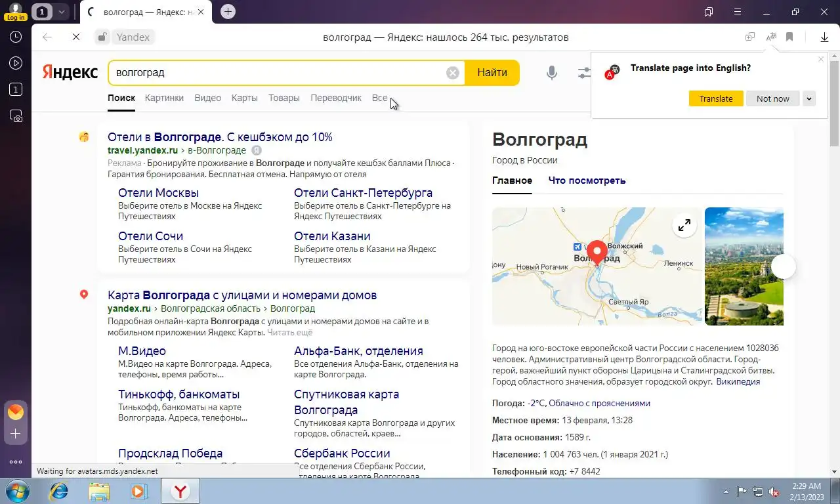This screenshot has height=504, width=840.
Task: Click Not now in translate popup
Action: point(773,98)
